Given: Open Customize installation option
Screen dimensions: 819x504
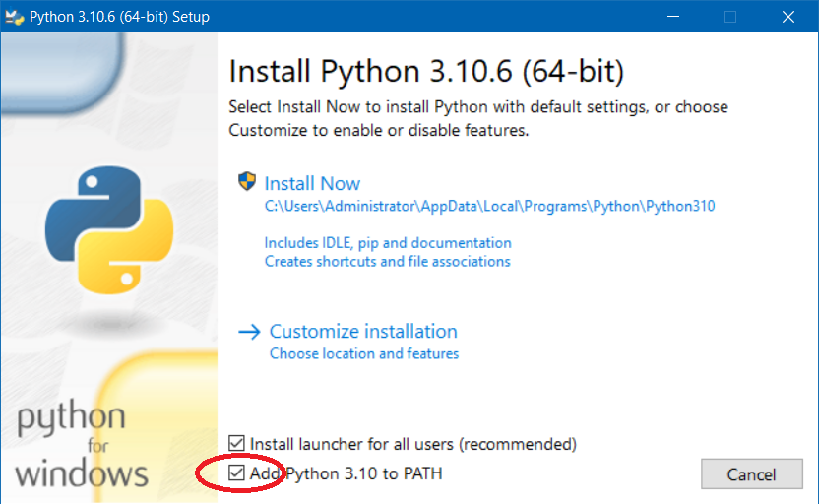Looking at the screenshot, I should coord(363,331).
